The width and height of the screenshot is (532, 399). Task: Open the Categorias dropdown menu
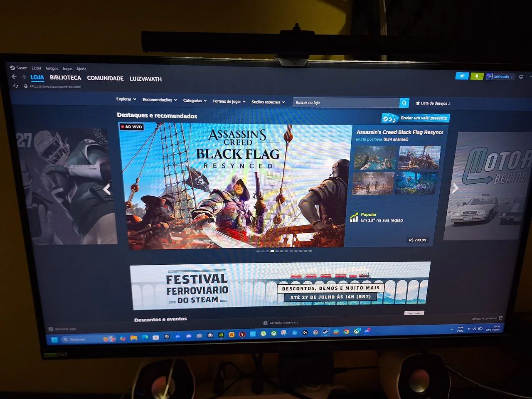coord(195,101)
